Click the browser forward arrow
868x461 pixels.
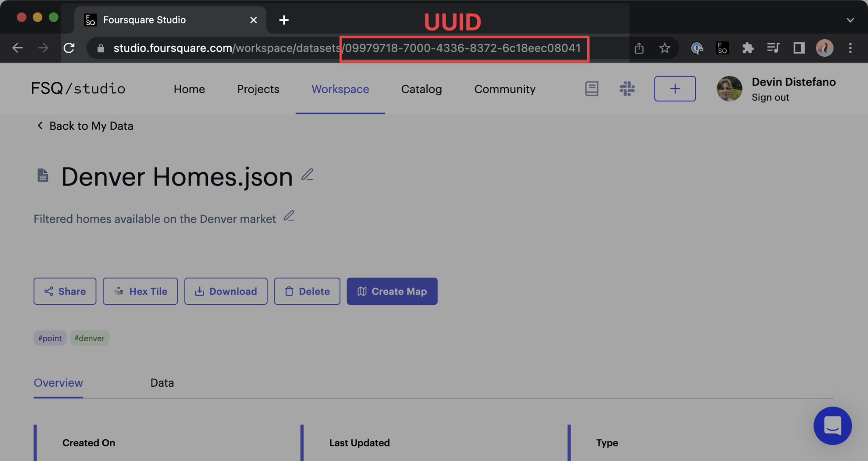pos(43,48)
